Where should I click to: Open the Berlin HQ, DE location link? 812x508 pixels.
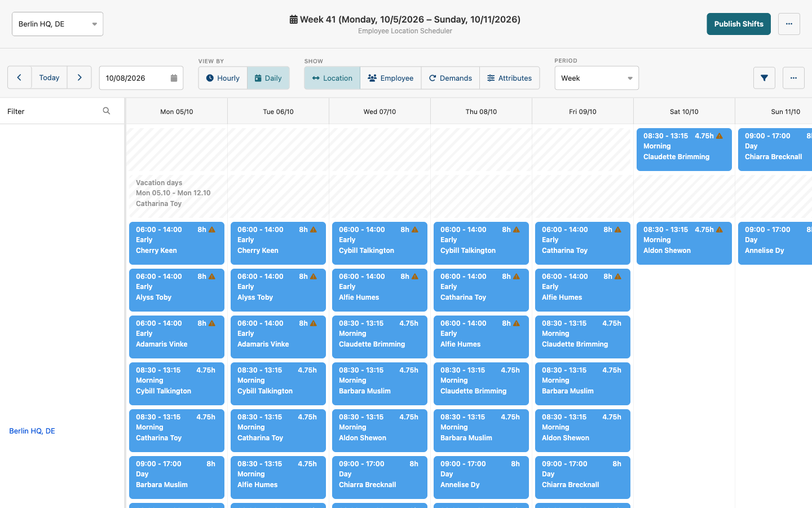(32, 431)
